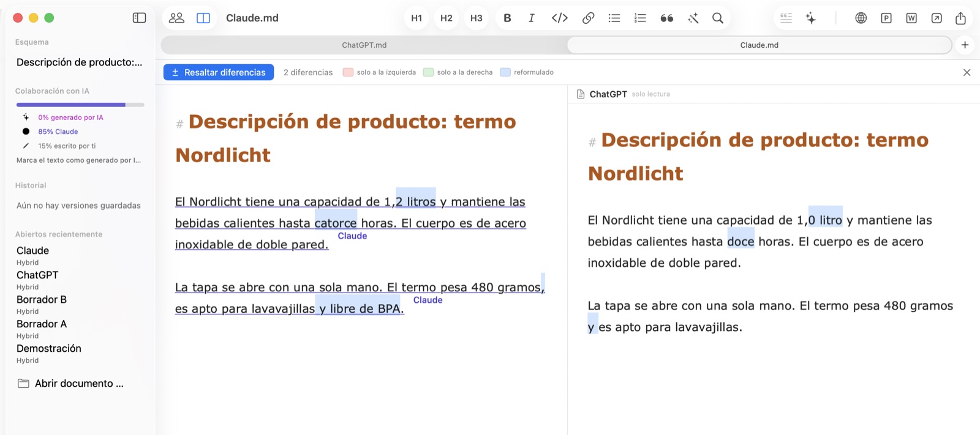This screenshot has height=435, width=980.
Task: Apply Heading 2 with H2 button
Action: (x=447, y=18)
